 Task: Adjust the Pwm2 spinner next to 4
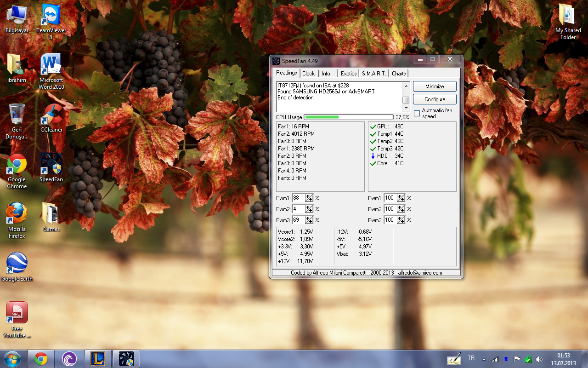309,209
